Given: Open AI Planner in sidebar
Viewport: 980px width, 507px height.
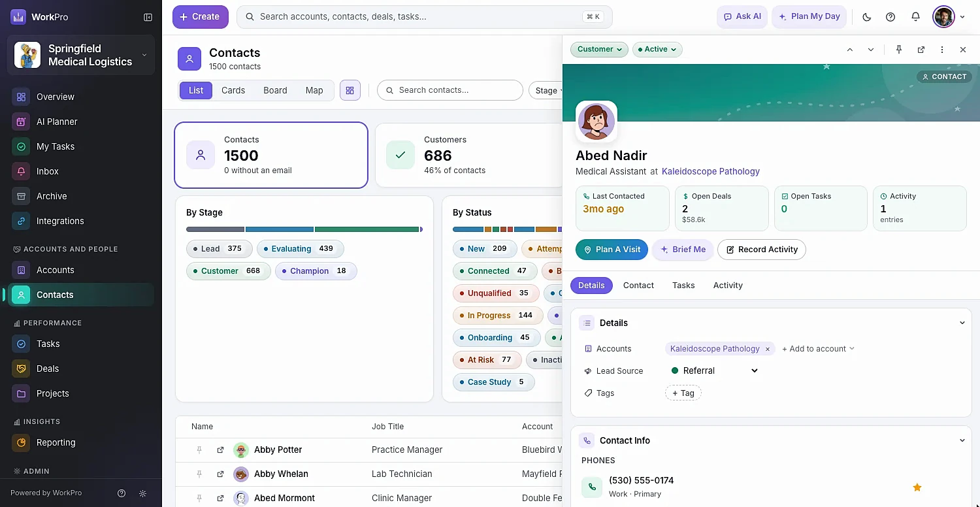Looking at the screenshot, I should click(x=81, y=122).
